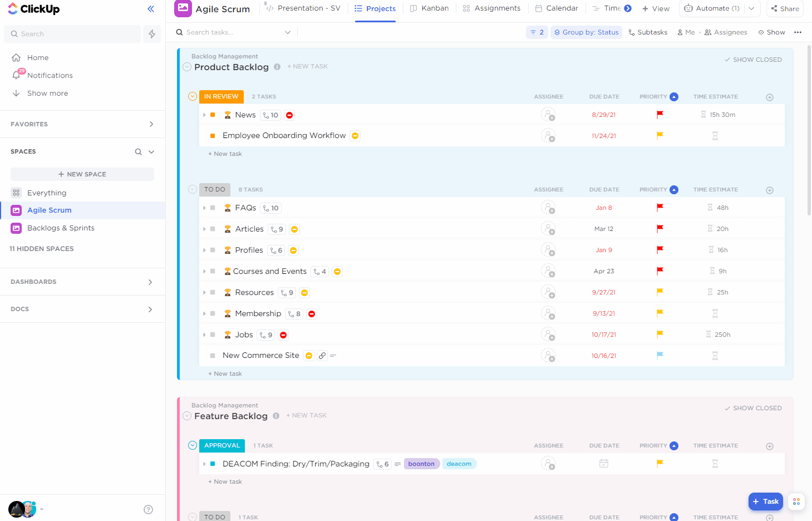Click the Share button
The image size is (812, 521).
(x=785, y=8)
